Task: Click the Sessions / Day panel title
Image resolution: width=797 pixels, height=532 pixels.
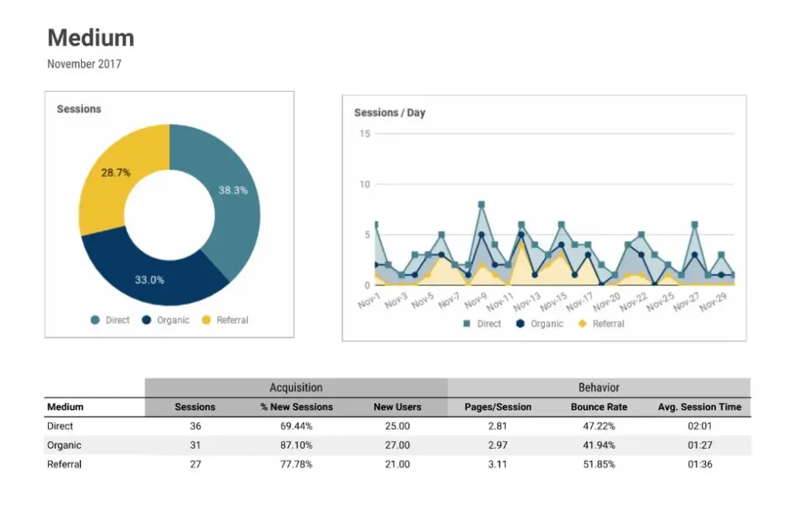Action: coord(390,112)
